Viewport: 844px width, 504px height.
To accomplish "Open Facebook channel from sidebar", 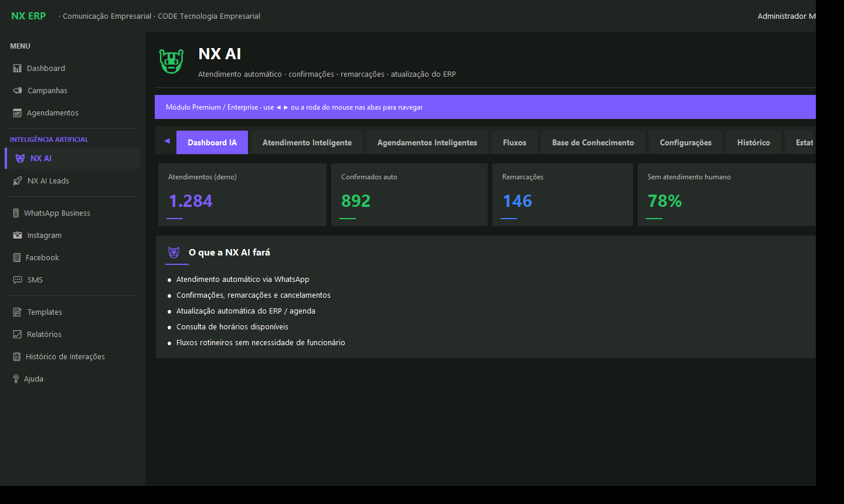I will point(73,258).
